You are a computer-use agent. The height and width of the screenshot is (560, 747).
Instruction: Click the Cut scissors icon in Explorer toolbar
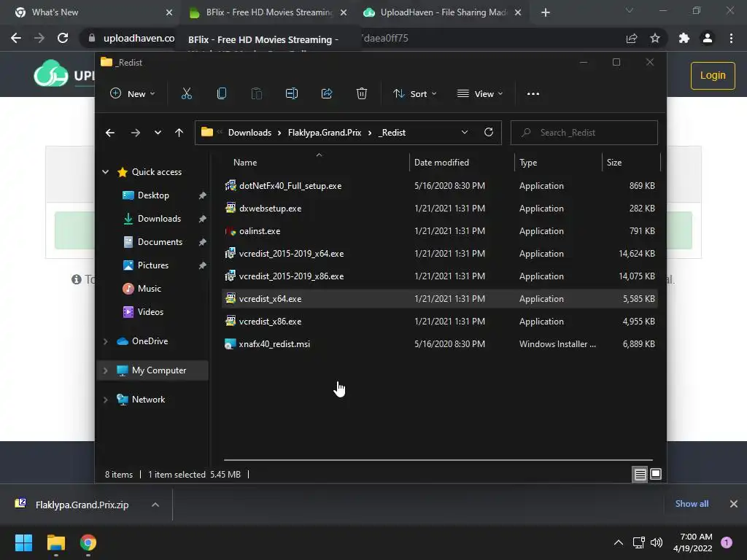(186, 94)
